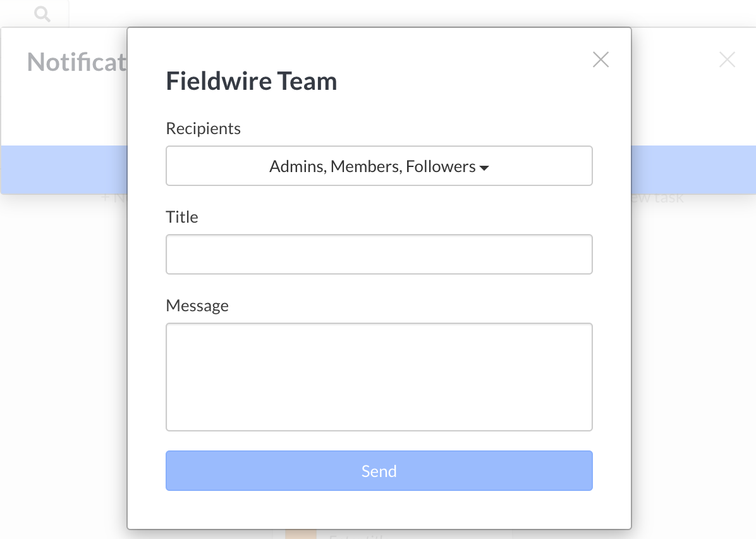The width and height of the screenshot is (756, 539).
Task: Click the Admins, Members, Followers text
Action: 372,166
